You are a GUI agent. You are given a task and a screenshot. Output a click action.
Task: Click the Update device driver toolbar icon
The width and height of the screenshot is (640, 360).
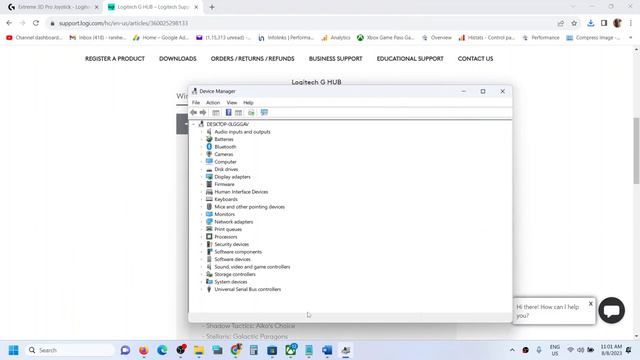(251, 113)
